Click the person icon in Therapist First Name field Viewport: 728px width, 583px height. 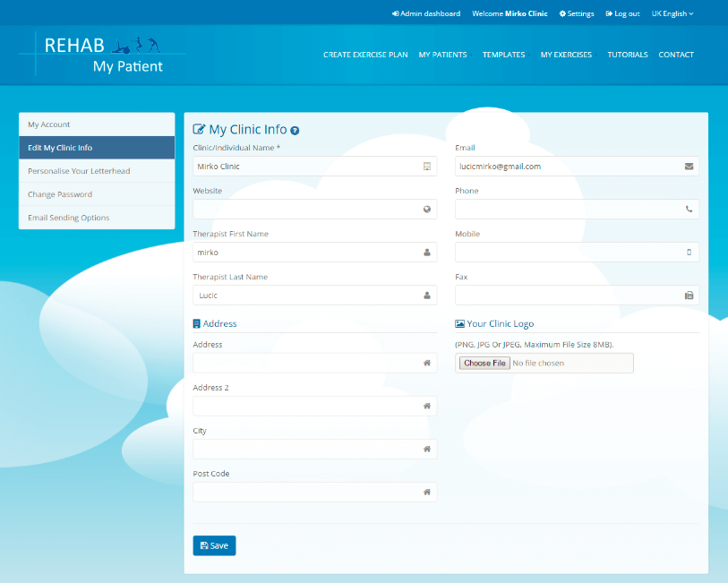(427, 253)
